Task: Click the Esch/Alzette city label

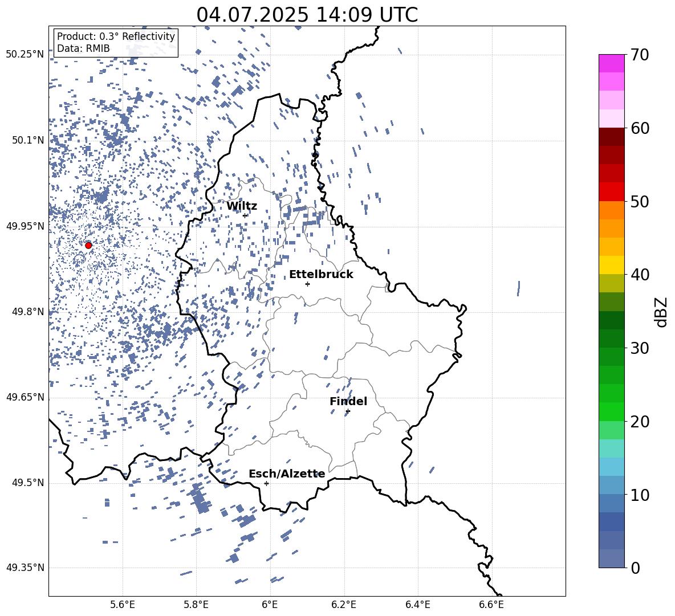Action: (x=287, y=474)
